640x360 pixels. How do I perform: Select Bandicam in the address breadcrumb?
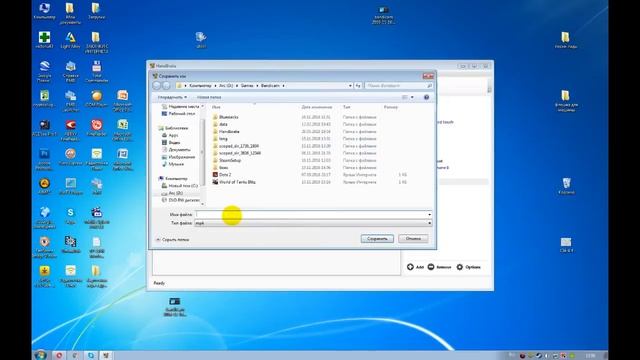270,86
